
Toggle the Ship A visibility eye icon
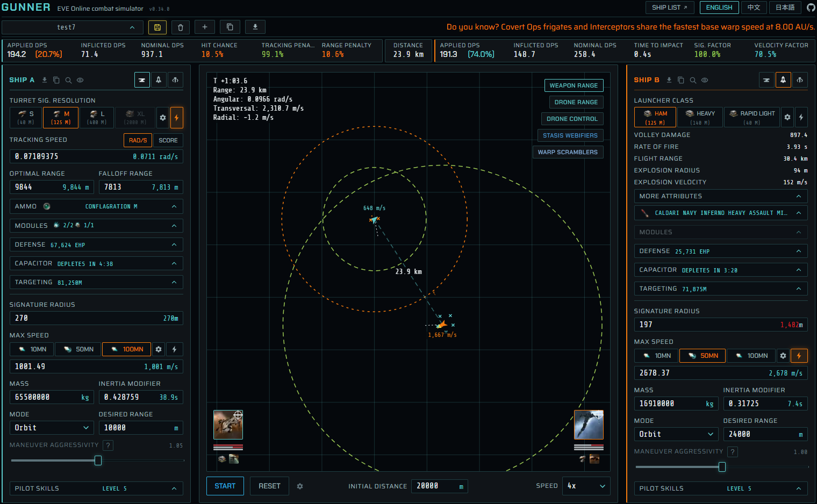(x=80, y=80)
